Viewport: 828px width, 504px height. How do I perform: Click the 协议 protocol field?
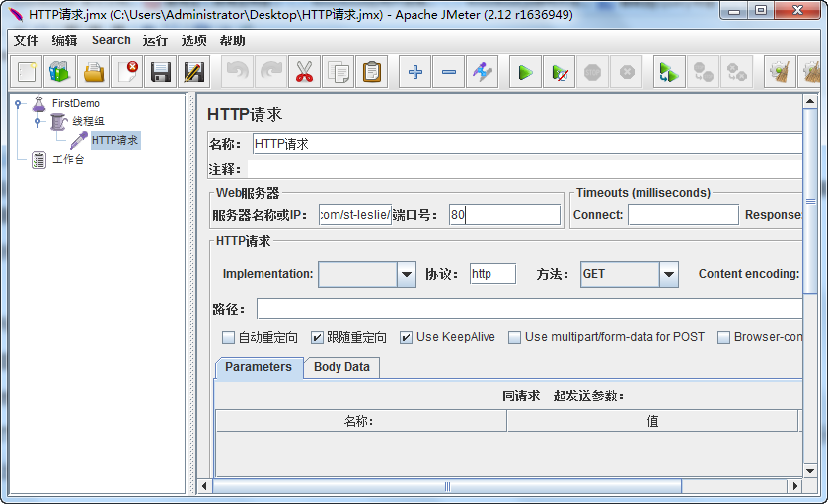coord(492,274)
